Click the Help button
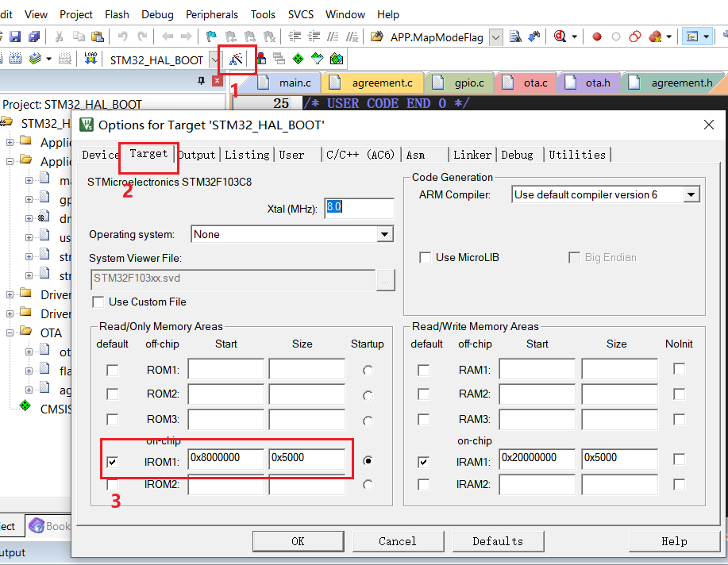728x565 pixels. (x=673, y=540)
